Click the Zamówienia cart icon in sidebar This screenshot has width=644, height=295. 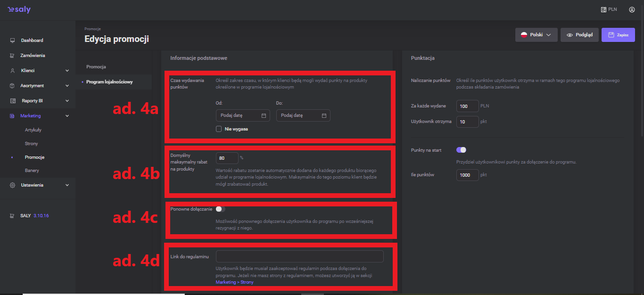pos(12,56)
